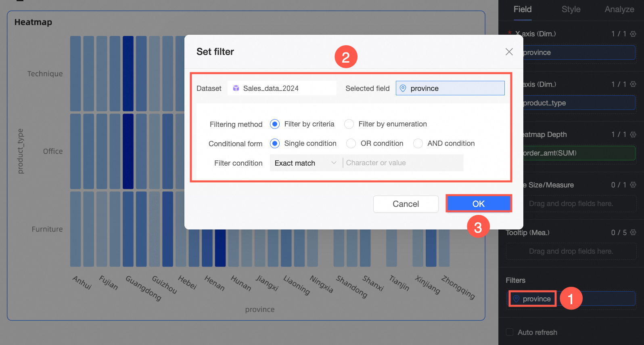Viewport: 644px width, 345px height.
Task: Click Sales_data_2024 dataset cube icon
Action: tap(236, 88)
